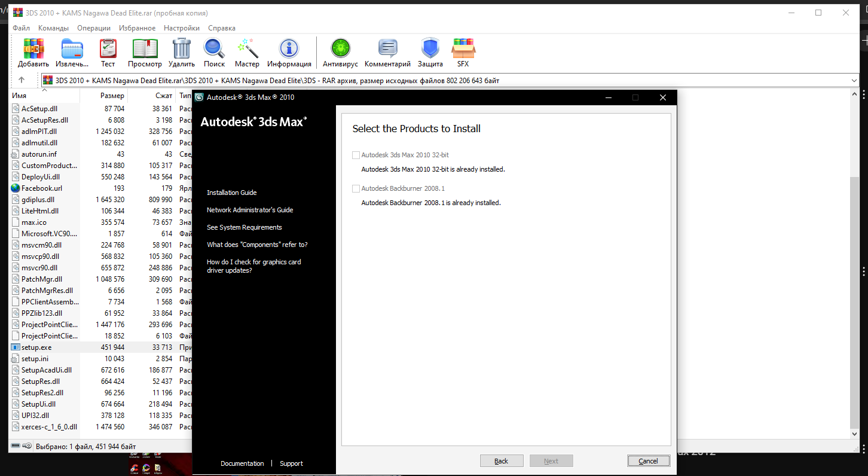Run the Антивирус scan icon
This screenshot has width=868, height=476.
pos(340,49)
